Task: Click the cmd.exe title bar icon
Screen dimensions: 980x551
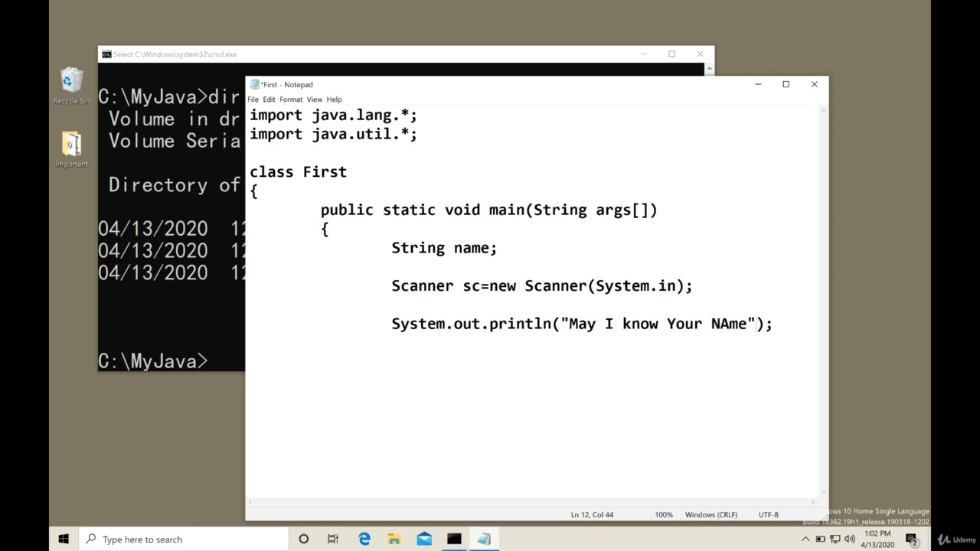Action: tap(106, 54)
